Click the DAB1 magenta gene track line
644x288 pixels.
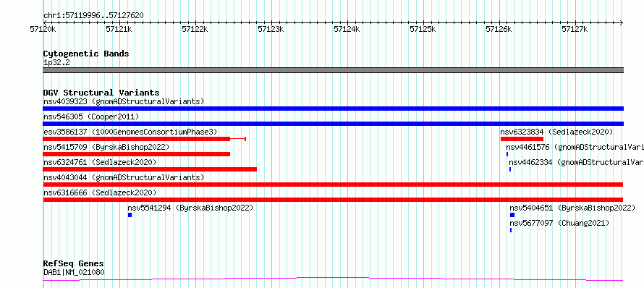(x=333, y=279)
